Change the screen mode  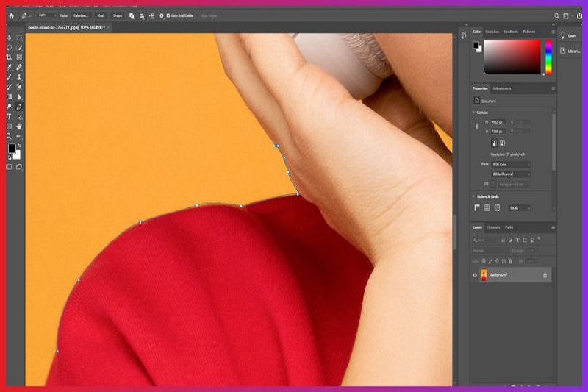pos(19,167)
